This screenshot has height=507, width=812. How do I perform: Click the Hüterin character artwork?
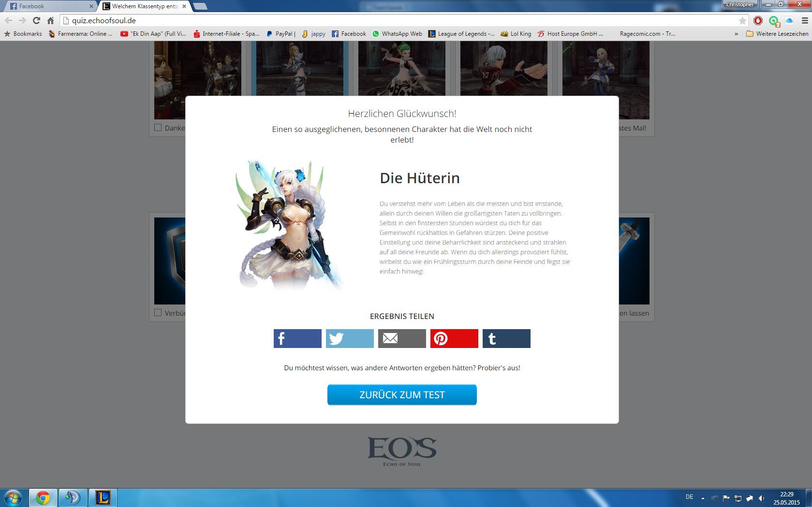point(290,225)
